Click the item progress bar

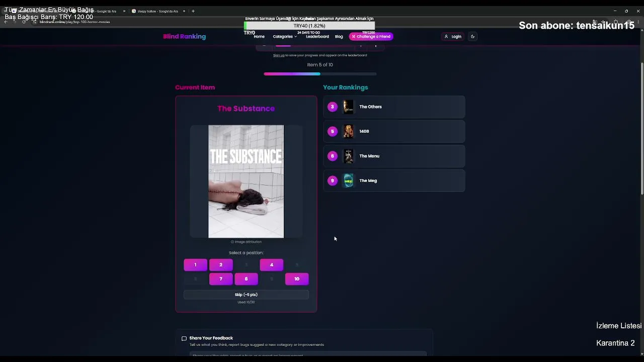click(320, 74)
